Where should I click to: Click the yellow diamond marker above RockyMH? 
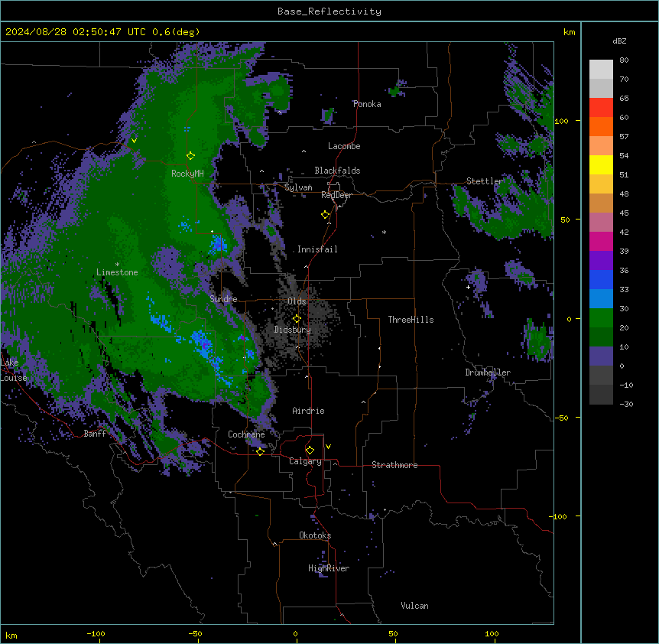(x=190, y=156)
